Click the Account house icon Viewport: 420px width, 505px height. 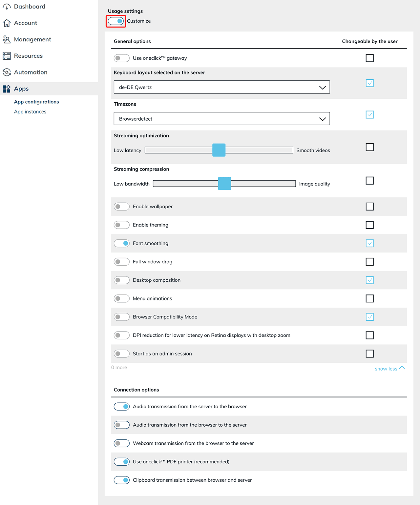(7, 23)
